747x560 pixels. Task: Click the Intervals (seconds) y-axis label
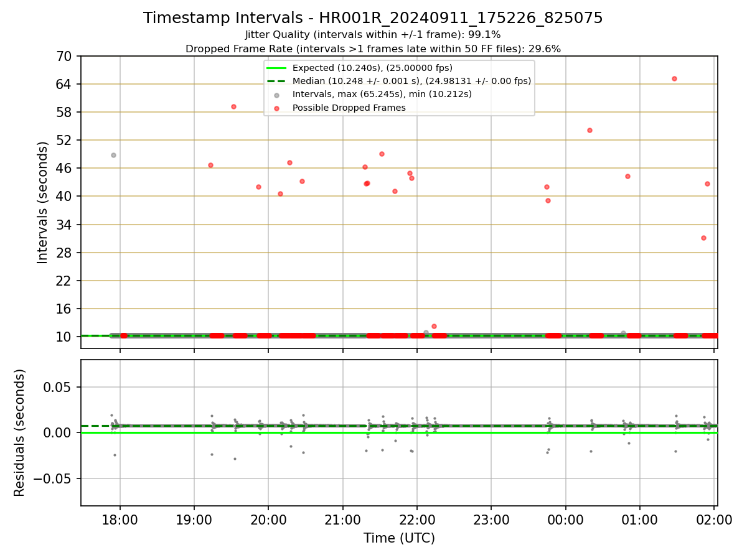click(x=42, y=202)
